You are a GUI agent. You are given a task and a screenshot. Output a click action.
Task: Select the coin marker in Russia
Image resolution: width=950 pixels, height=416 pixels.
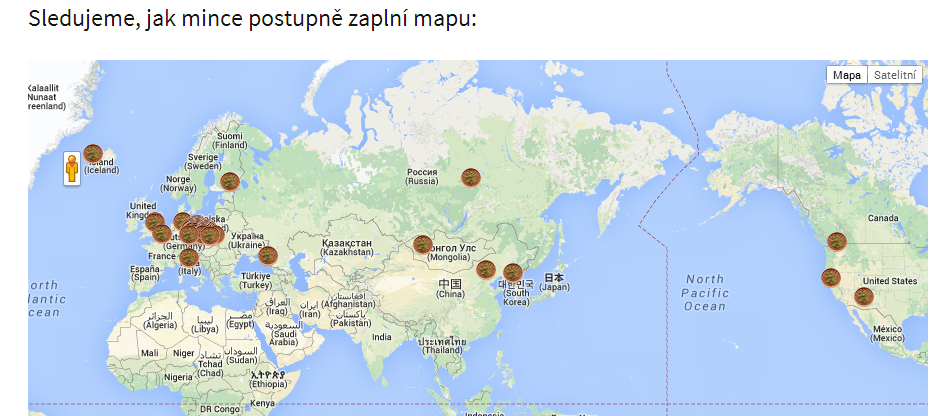tap(471, 178)
